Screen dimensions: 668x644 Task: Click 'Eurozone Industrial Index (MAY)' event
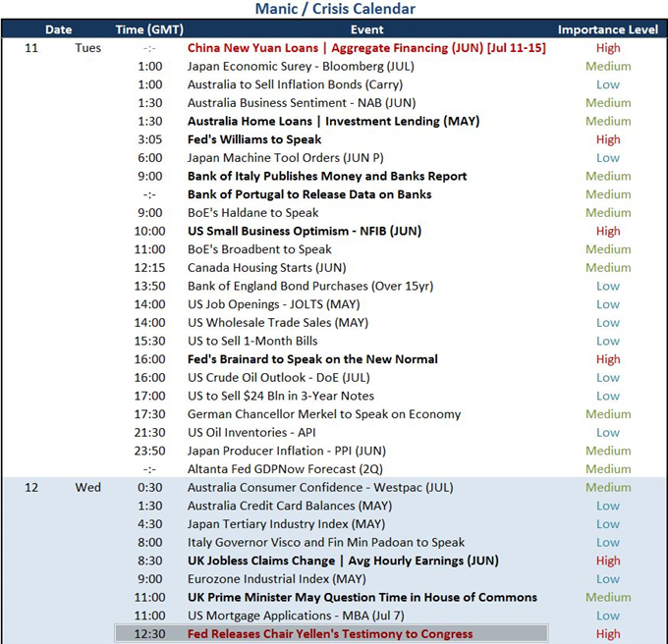[277, 579]
